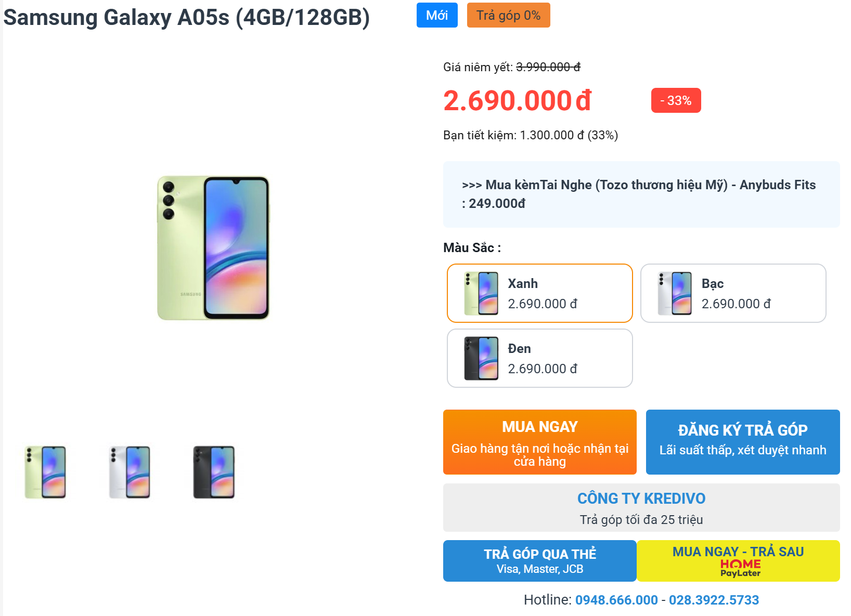Click the main green Galaxy A05s image

click(x=213, y=248)
